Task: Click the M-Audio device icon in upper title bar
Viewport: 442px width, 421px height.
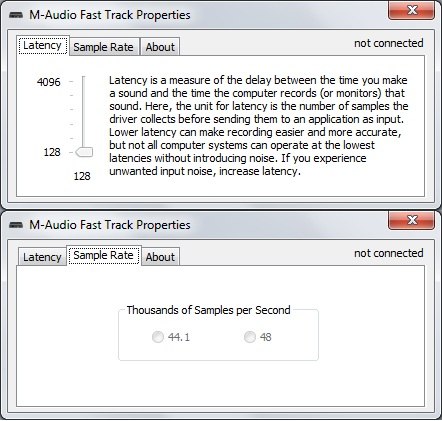Action: click(16, 15)
